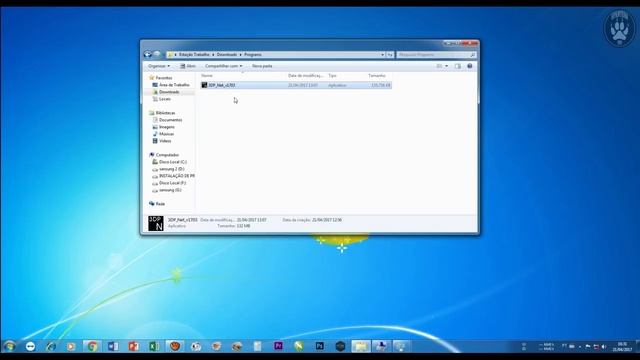This screenshot has width=640, height=360.
Task: Sort by Data de modificação column
Action: click(305, 76)
